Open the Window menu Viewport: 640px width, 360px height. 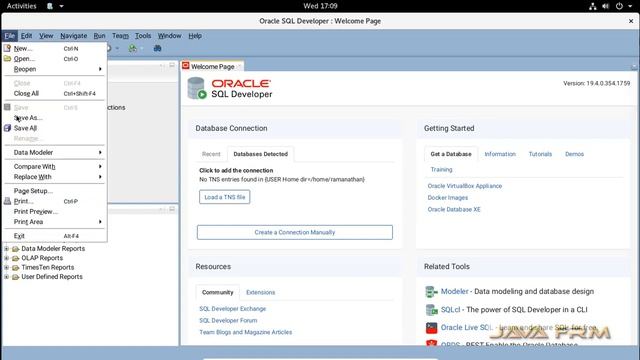tap(169, 36)
